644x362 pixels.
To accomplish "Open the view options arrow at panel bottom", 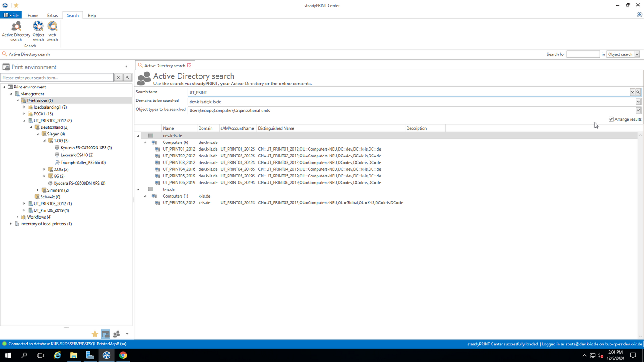I will (x=127, y=334).
